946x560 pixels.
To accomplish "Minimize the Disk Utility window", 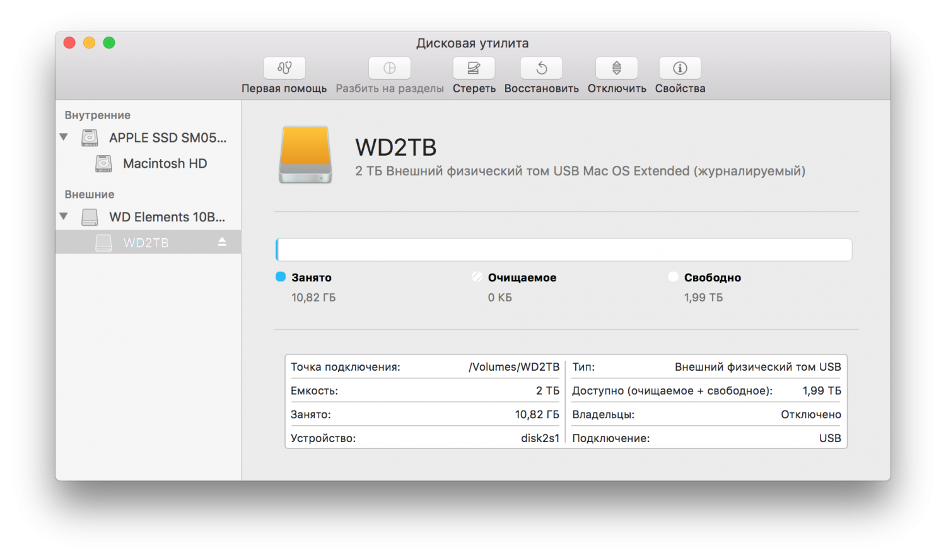I will pyautogui.click(x=90, y=43).
